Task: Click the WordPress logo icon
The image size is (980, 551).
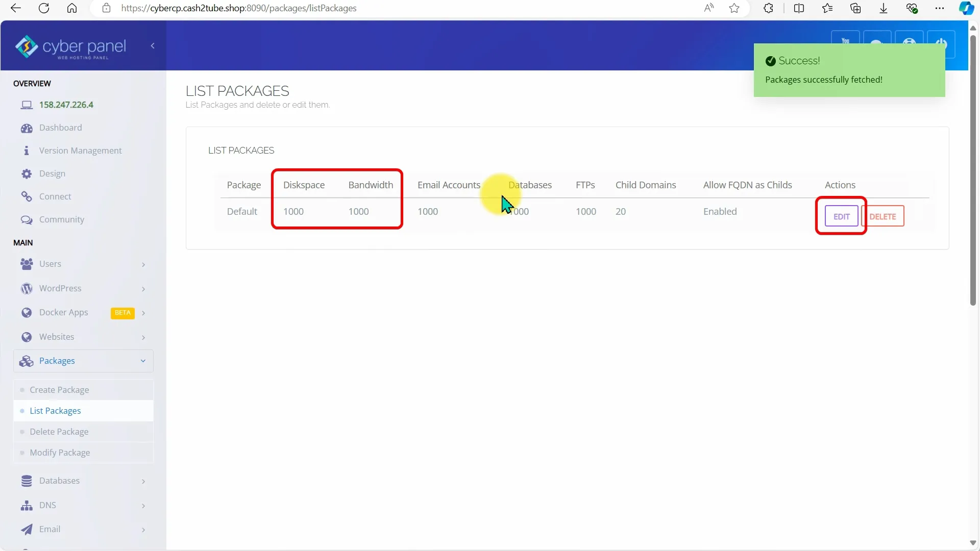Action: coord(27,289)
